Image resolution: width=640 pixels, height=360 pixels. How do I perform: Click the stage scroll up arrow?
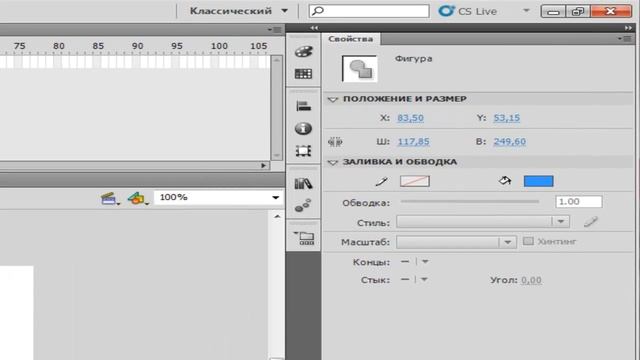[x=277, y=216]
